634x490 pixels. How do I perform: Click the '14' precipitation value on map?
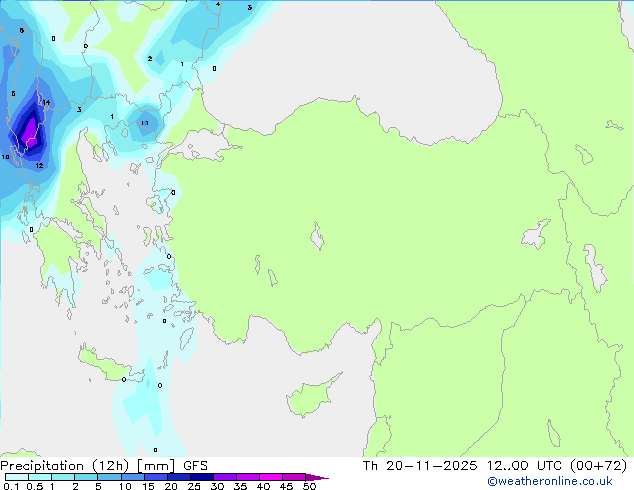(46, 103)
